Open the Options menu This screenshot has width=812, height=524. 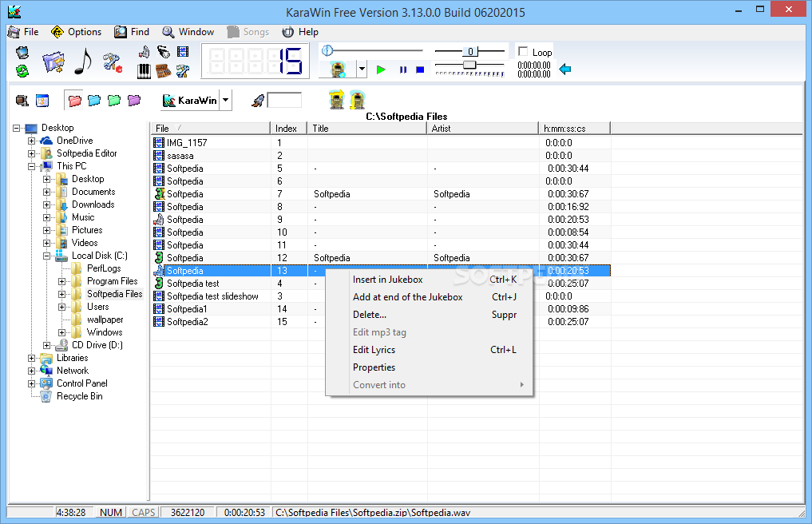[x=77, y=32]
